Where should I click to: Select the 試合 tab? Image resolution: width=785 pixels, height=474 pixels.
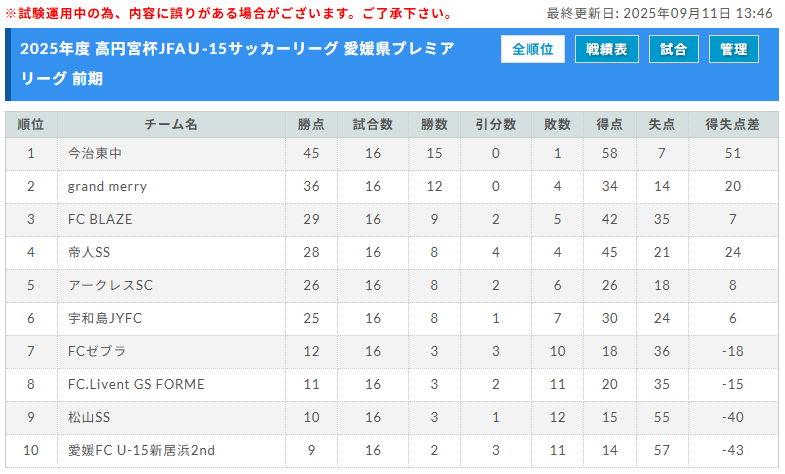point(674,50)
